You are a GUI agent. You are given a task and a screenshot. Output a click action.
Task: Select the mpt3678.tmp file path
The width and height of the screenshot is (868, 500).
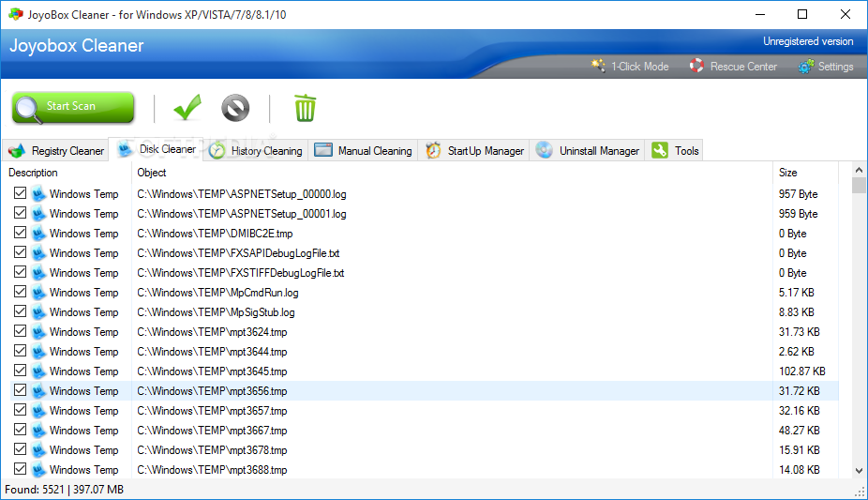pyautogui.click(x=212, y=450)
